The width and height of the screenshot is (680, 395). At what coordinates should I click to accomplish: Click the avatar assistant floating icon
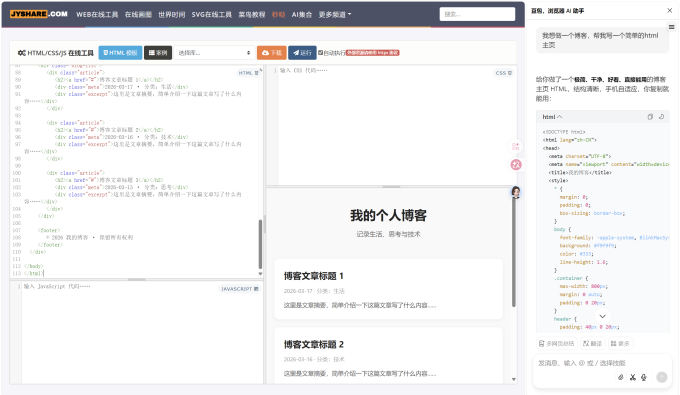516,192
